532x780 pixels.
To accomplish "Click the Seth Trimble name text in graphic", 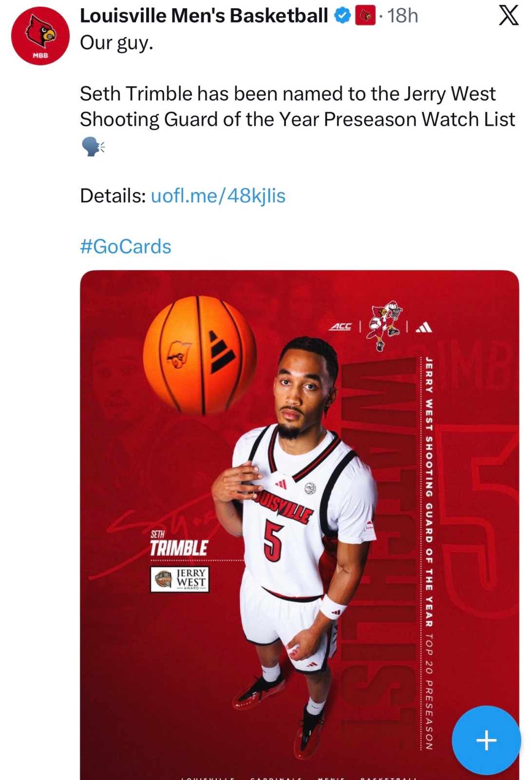I will point(179,544).
